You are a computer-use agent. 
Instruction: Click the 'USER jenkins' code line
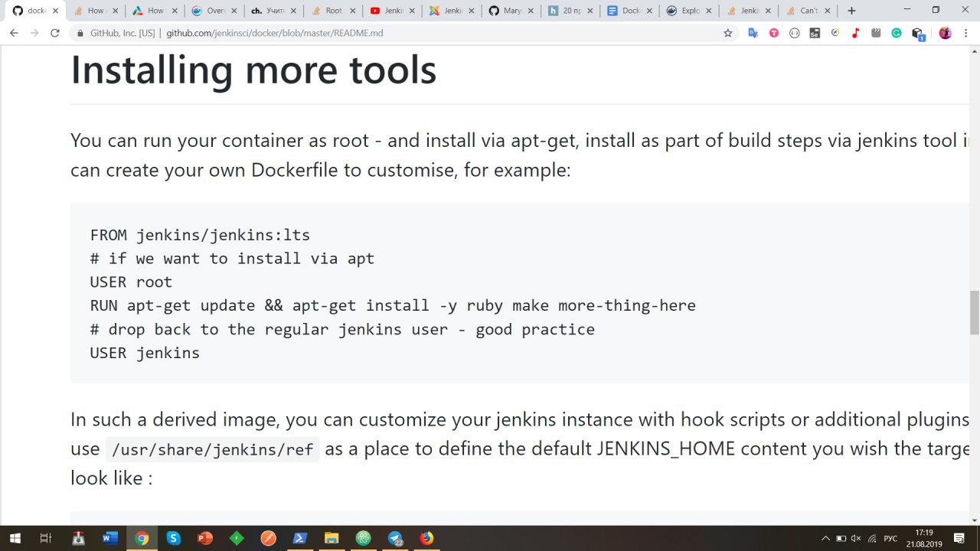145,353
